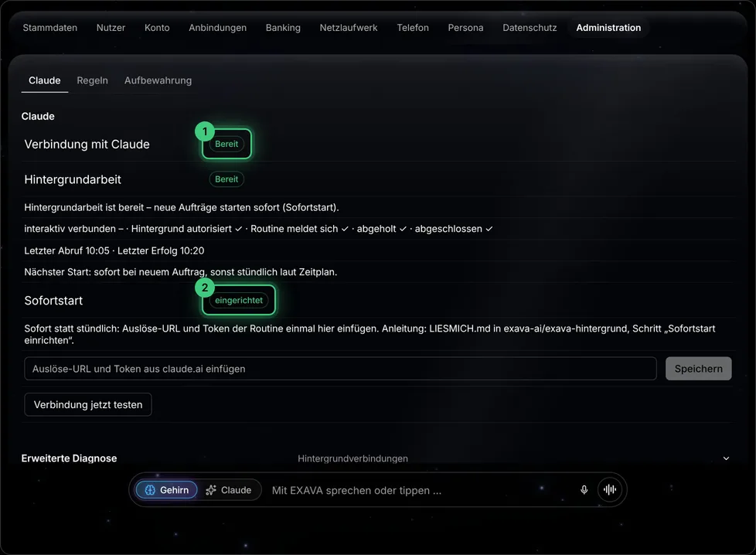
Task: Click the Sofortstart row label
Action: tap(53, 301)
